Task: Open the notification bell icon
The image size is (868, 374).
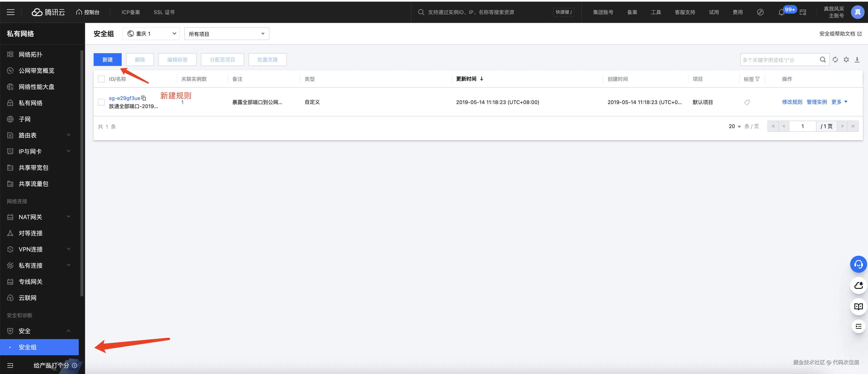Action: pos(781,13)
